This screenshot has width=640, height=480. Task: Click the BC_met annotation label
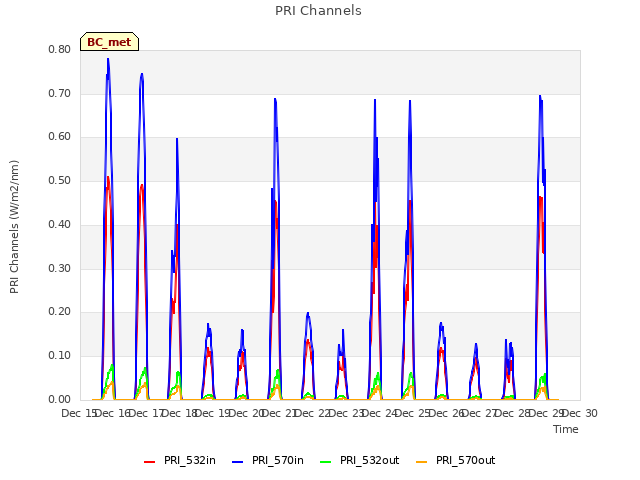109,42
